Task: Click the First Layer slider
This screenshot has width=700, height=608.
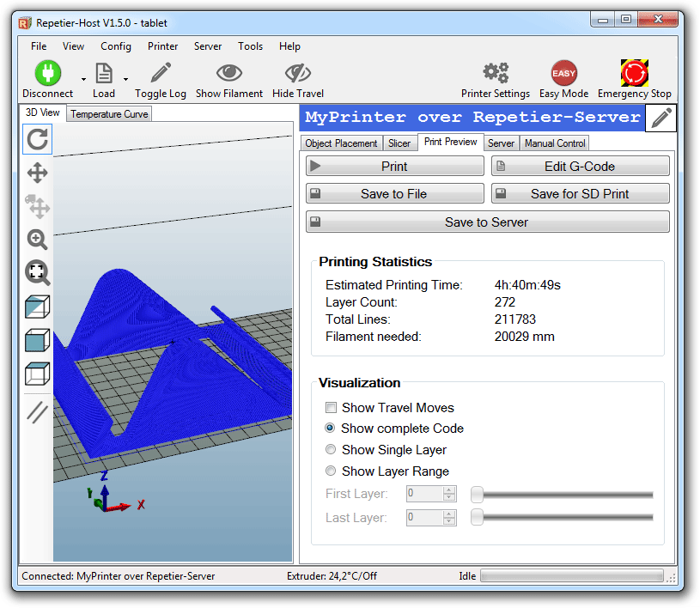Action: 563,495
